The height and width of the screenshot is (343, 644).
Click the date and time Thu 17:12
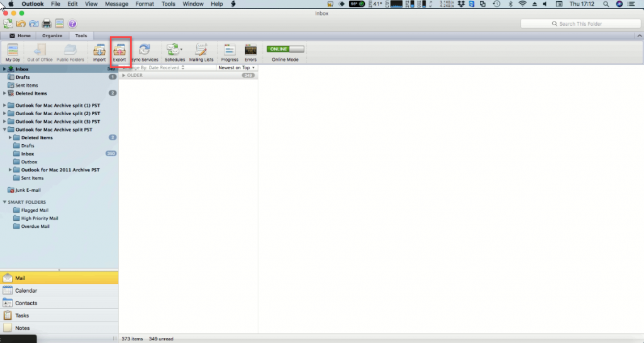coord(582,4)
